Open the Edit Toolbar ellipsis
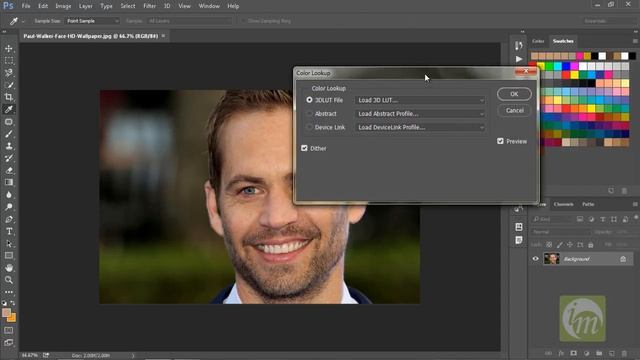 point(9,292)
